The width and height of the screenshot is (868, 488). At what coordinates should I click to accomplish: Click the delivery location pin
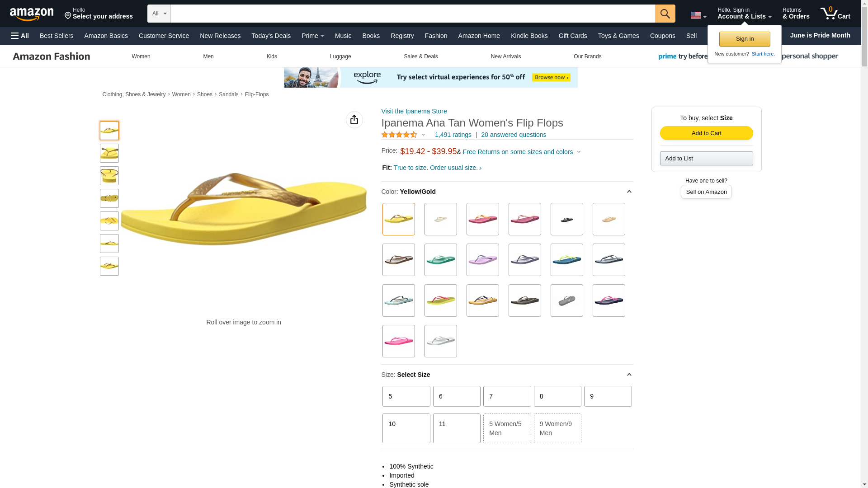(68, 16)
